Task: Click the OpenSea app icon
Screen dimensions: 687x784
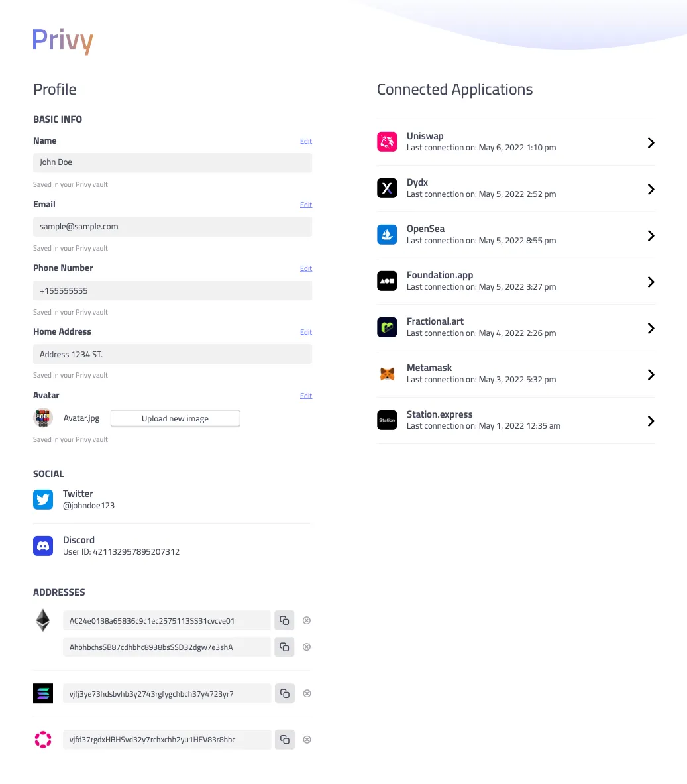Action: (387, 235)
